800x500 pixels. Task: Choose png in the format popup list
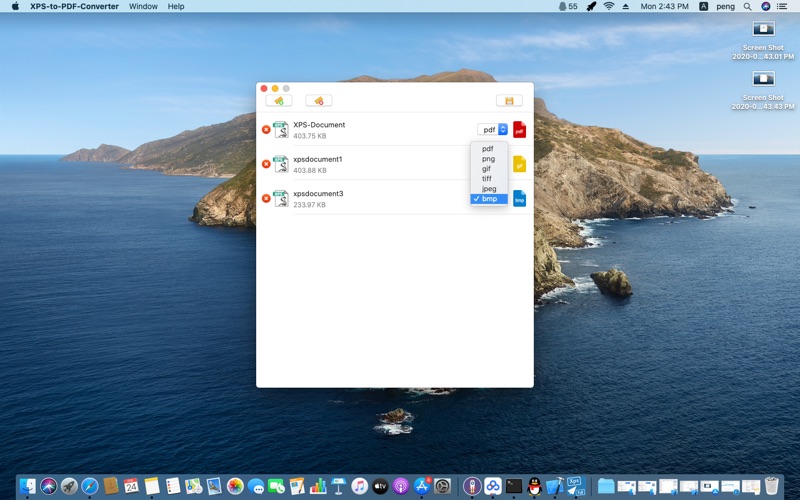tap(489, 159)
